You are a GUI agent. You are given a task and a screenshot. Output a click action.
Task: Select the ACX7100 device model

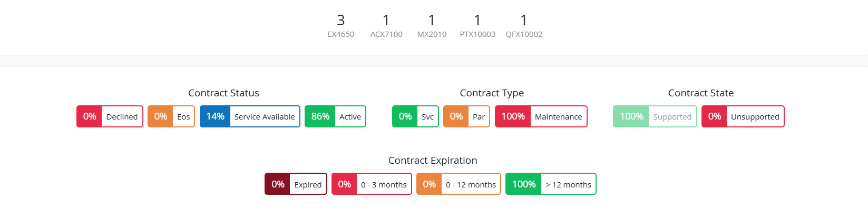click(x=386, y=25)
